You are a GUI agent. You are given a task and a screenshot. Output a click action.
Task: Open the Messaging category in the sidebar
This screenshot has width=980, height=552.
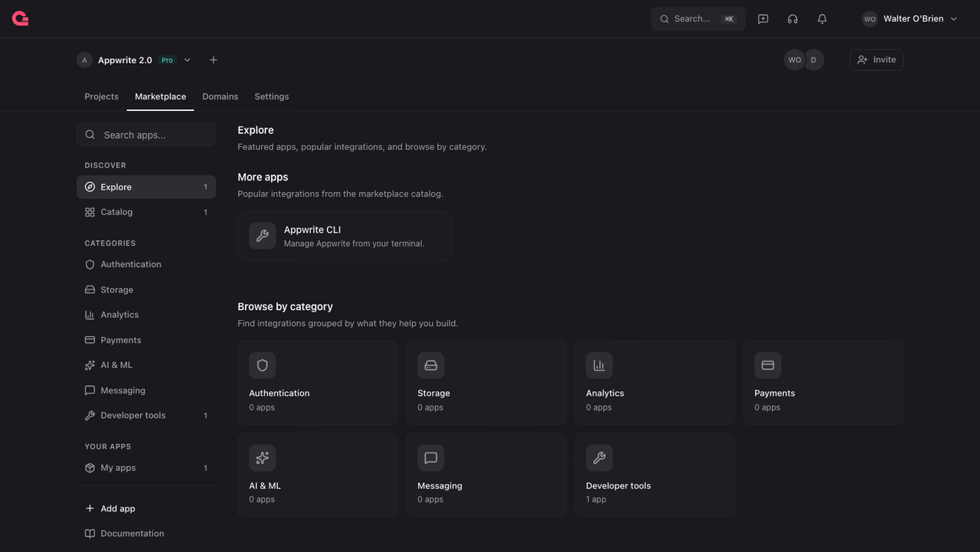point(146,390)
